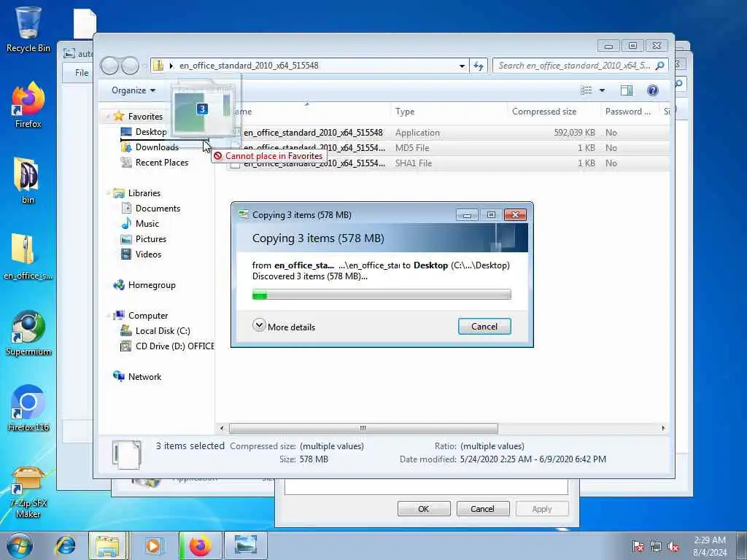
Task: Open network status tray icon
Action: coord(656,547)
